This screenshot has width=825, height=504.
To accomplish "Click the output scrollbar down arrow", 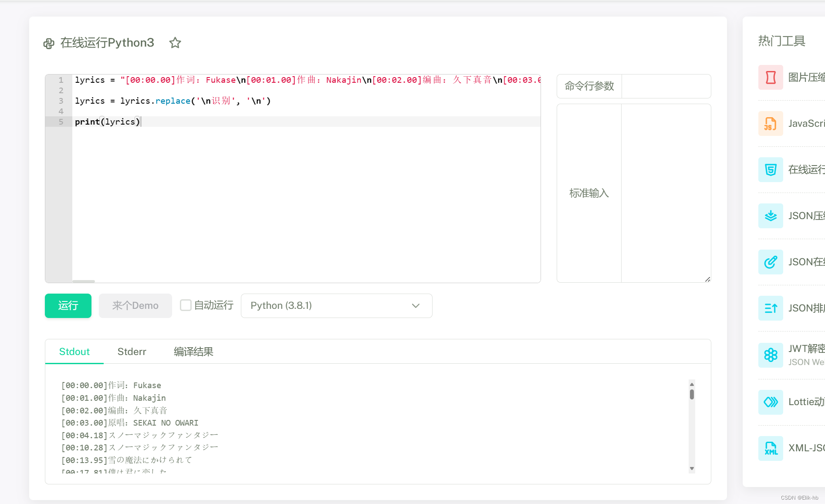I will click(x=692, y=469).
